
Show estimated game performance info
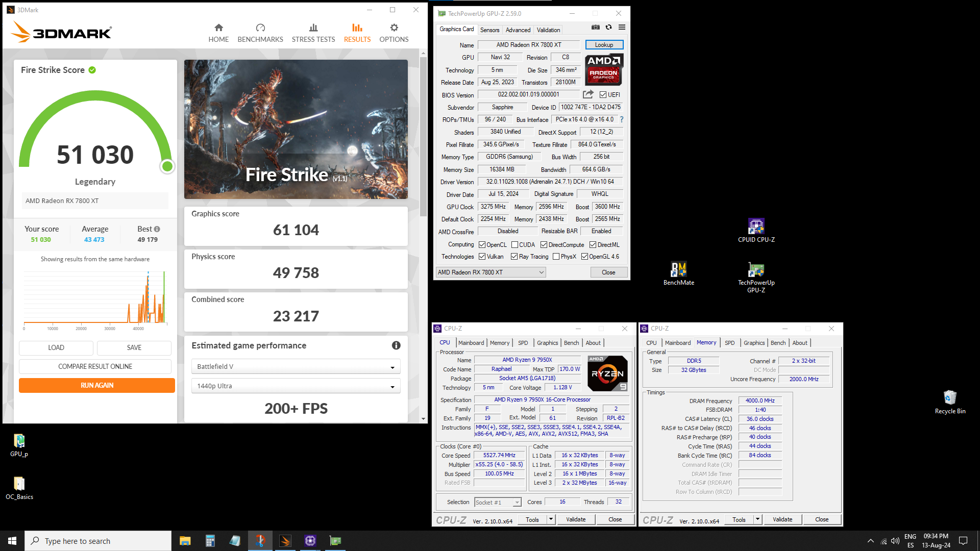[396, 345]
